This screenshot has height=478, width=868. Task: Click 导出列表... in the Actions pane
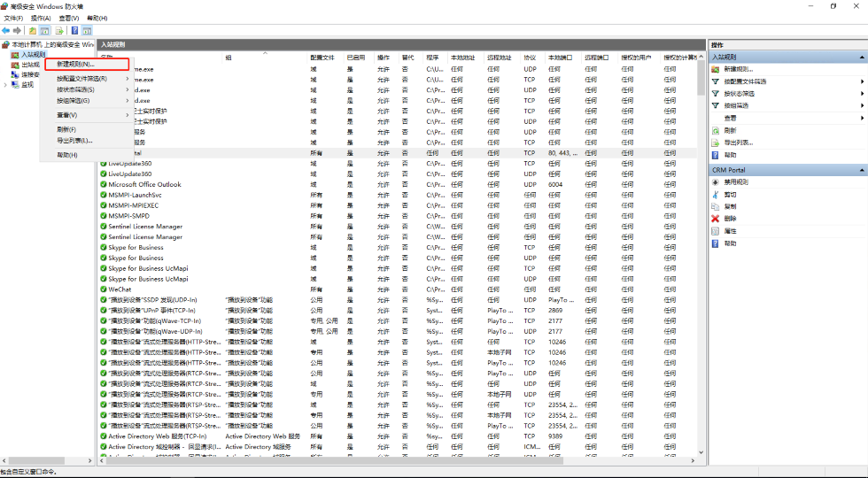click(x=739, y=143)
